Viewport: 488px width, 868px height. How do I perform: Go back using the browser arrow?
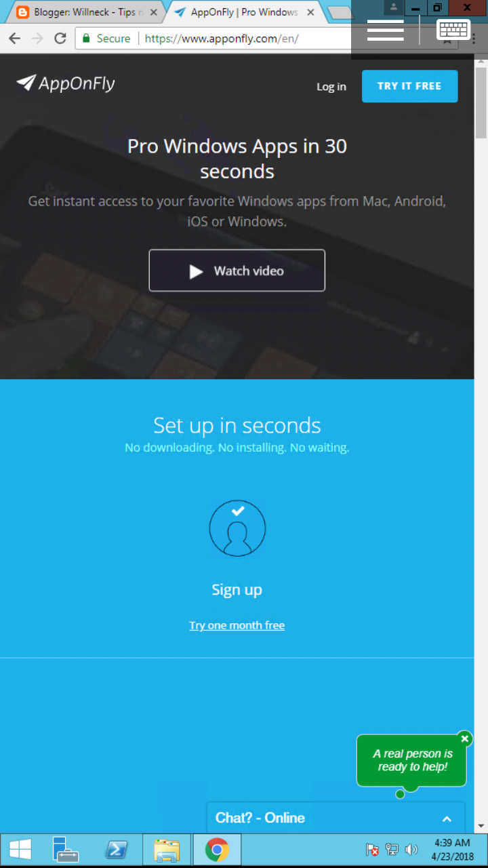click(14, 39)
